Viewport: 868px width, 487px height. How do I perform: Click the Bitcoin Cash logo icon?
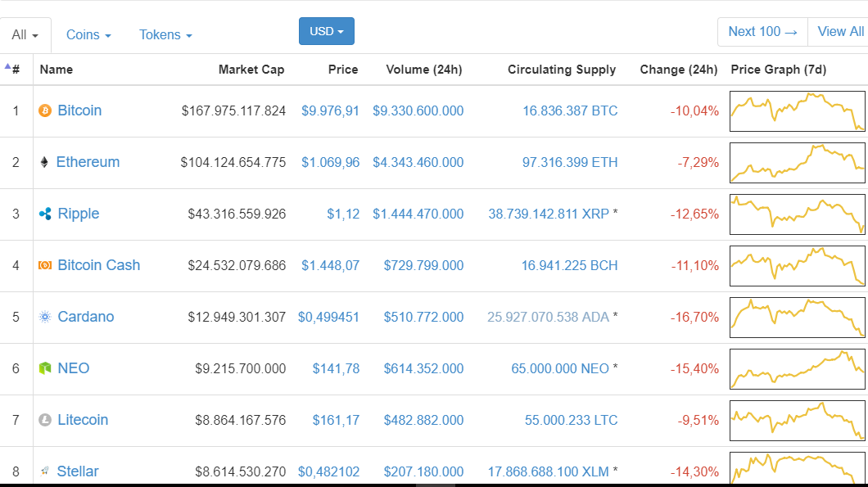point(45,265)
